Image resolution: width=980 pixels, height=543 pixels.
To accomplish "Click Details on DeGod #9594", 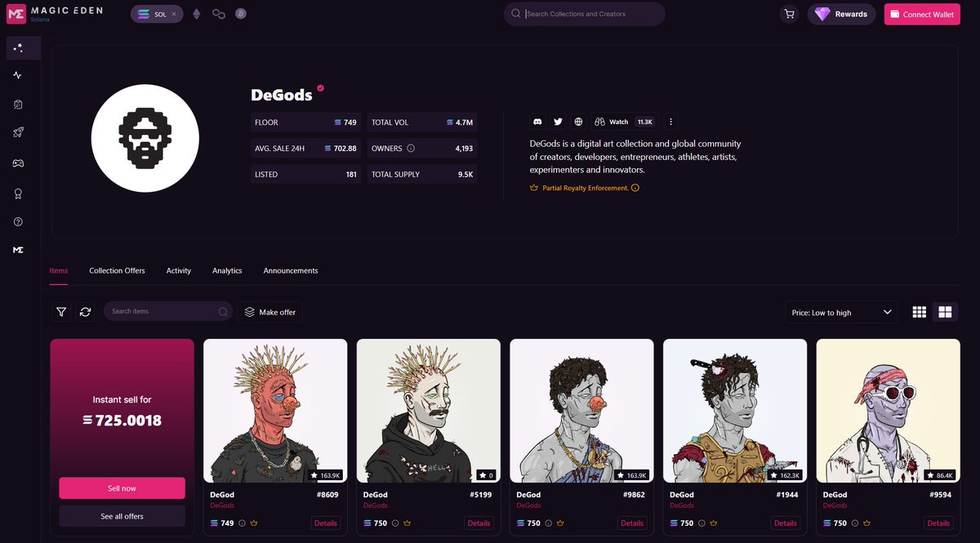I will coord(938,523).
